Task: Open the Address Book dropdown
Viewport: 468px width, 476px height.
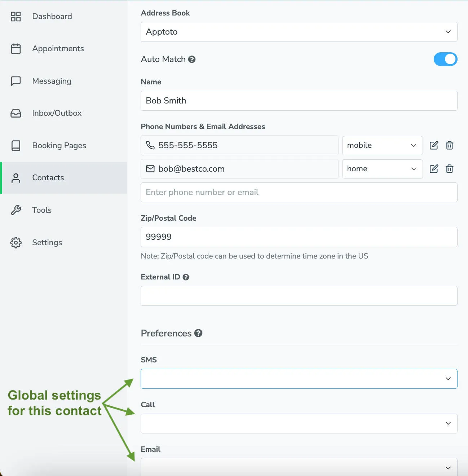Action: coord(299,32)
